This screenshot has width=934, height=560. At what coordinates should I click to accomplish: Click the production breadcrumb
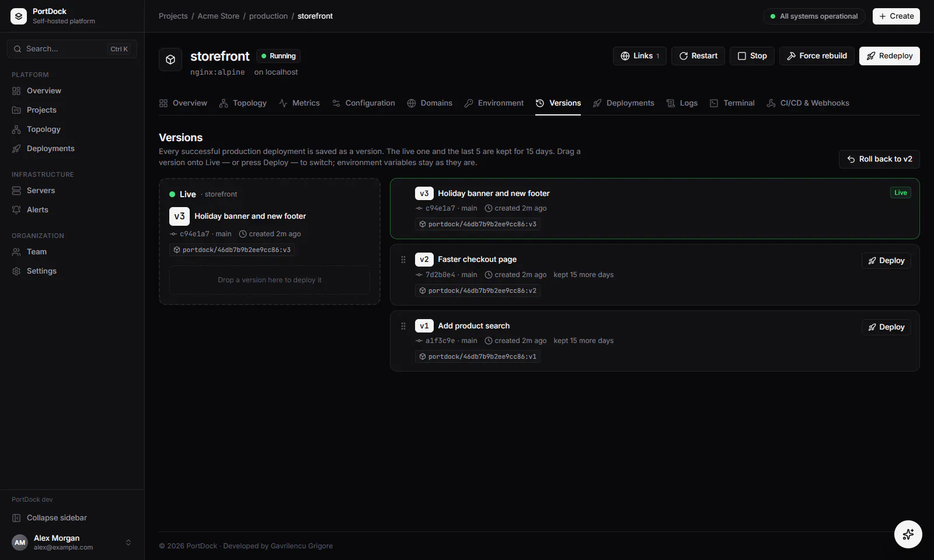coord(269,16)
